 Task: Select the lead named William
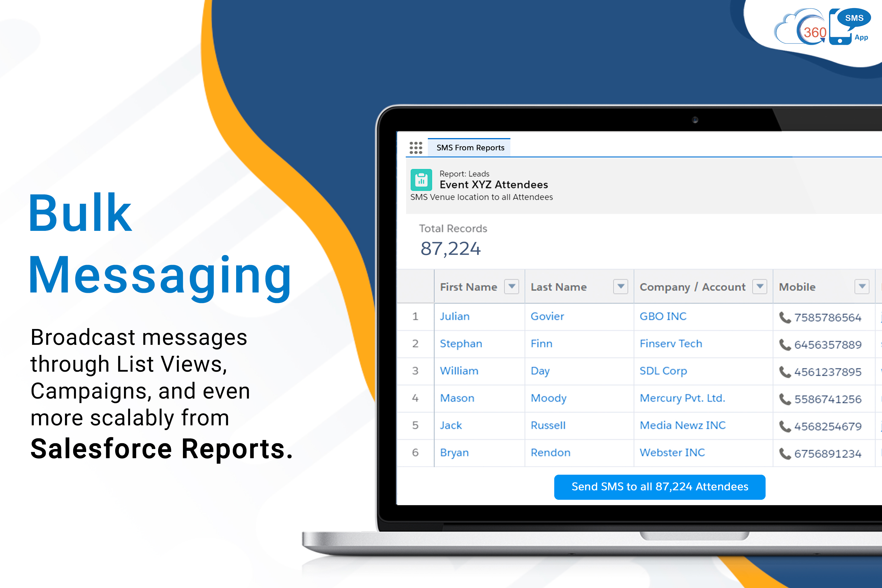459,371
